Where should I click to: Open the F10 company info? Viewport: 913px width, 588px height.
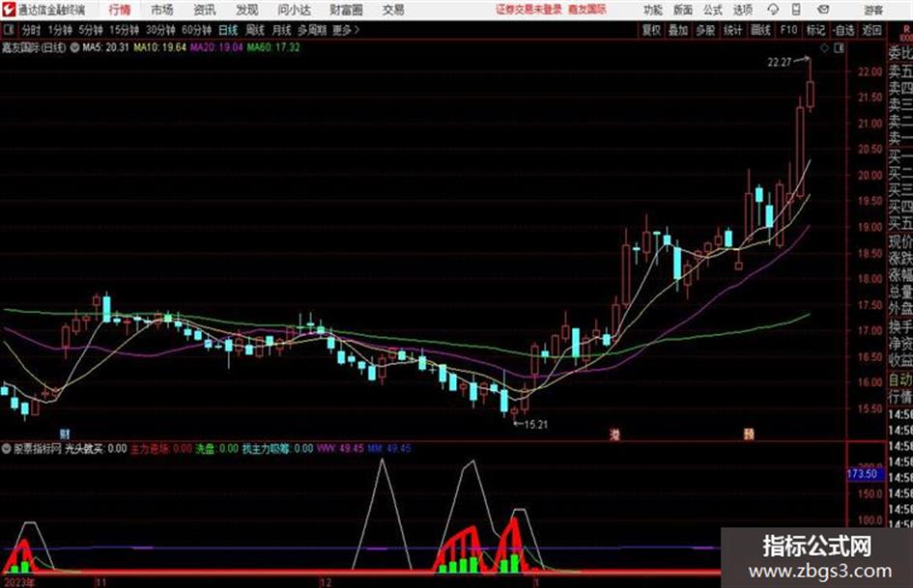click(789, 30)
